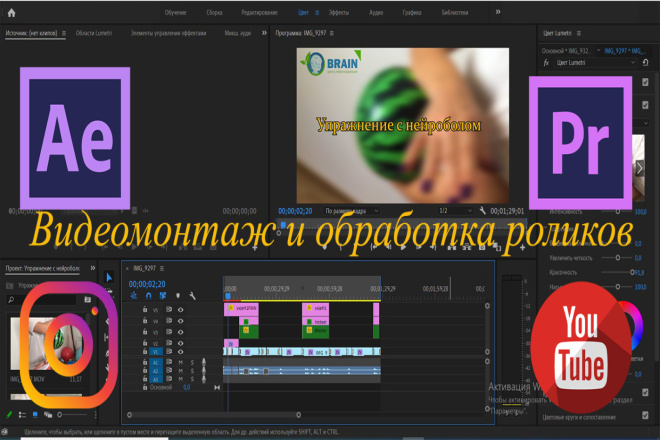Enable voice-over record on track A1
The width and height of the screenshot is (660, 440).
point(204,362)
